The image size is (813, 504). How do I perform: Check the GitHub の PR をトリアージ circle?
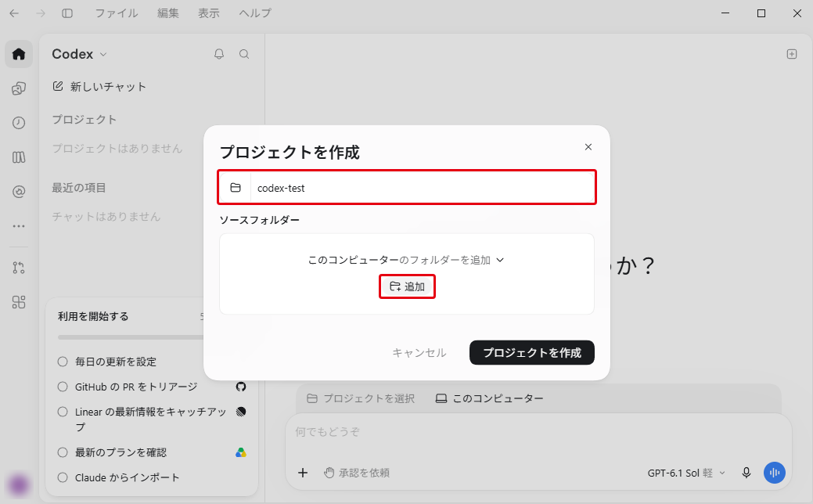point(63,387)
